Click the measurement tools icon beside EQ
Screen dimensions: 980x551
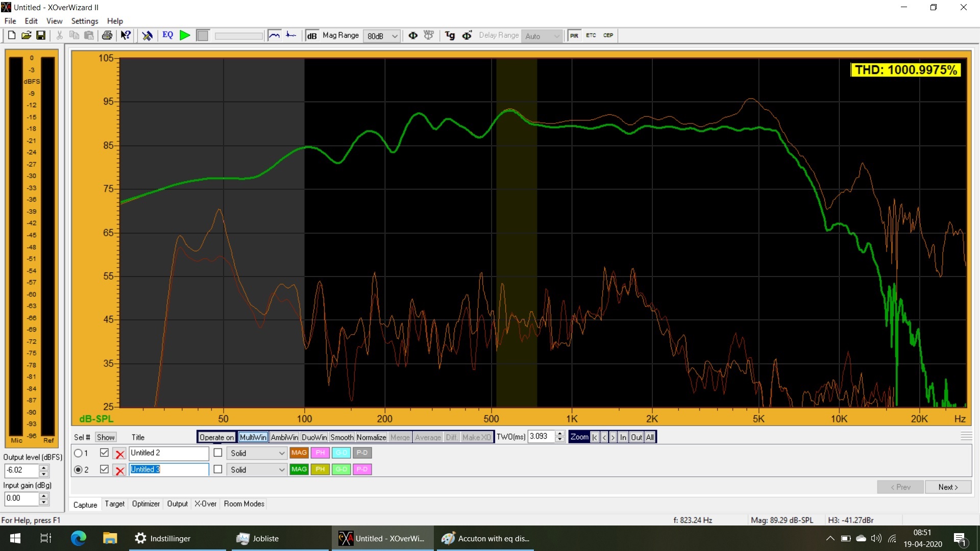click(147, 35)
